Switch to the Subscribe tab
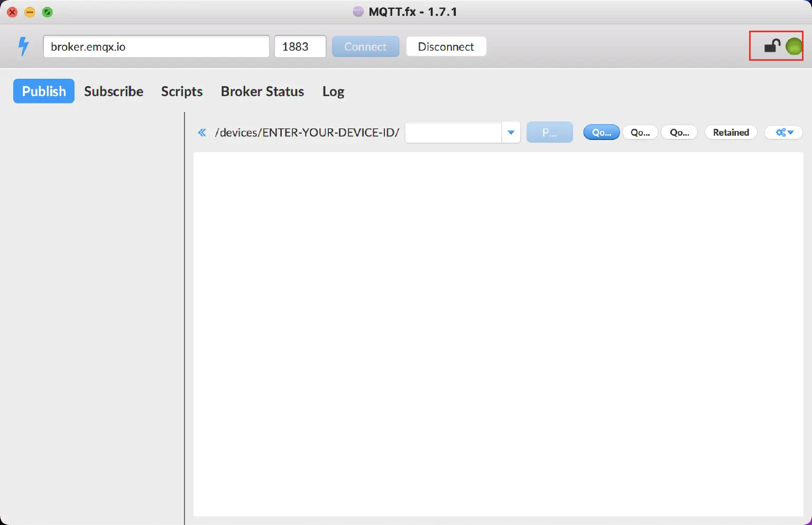812x525 pixels. click(114, 91)
